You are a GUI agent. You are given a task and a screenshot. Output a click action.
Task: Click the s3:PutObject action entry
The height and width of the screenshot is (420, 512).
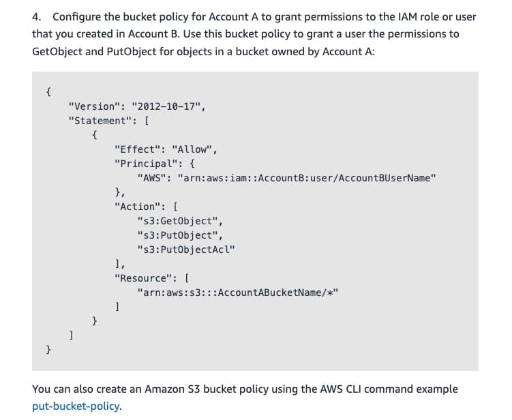[179, 235]
